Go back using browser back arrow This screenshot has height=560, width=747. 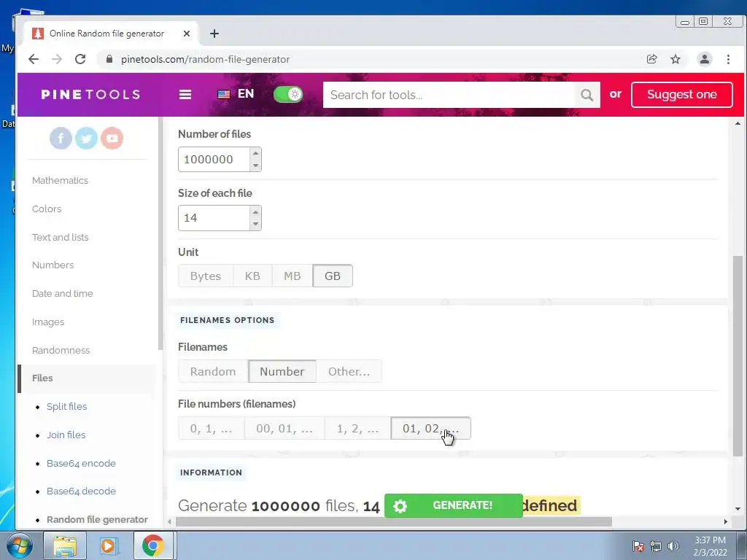[34, 59]
